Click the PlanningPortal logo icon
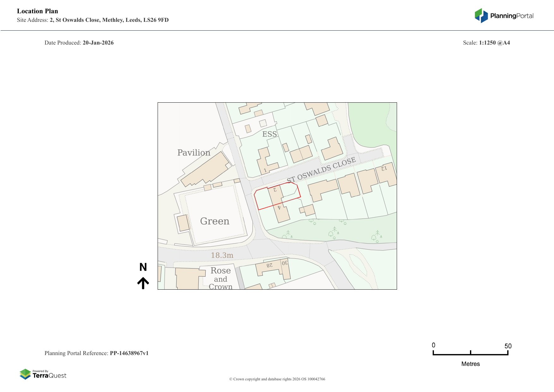554x392 pixels. (481, 16)
